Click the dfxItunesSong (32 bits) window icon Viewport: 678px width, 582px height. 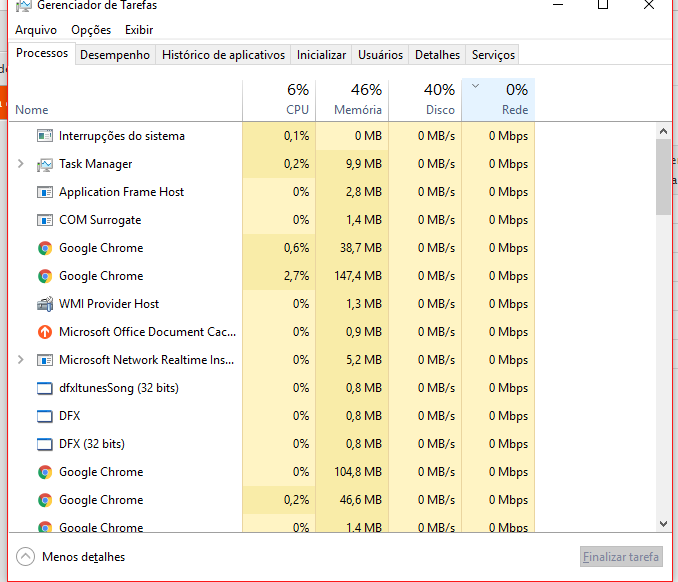45,388
